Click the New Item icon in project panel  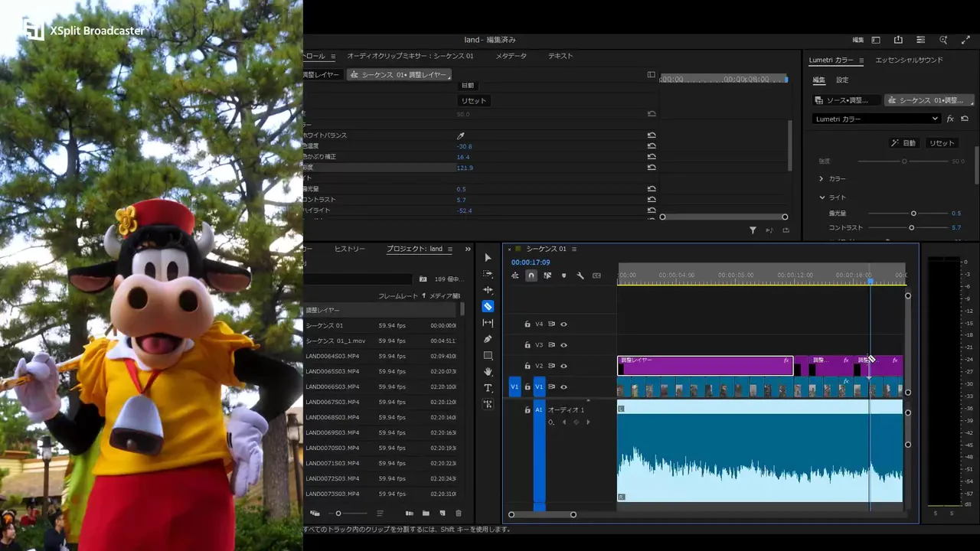click(442, 513)
